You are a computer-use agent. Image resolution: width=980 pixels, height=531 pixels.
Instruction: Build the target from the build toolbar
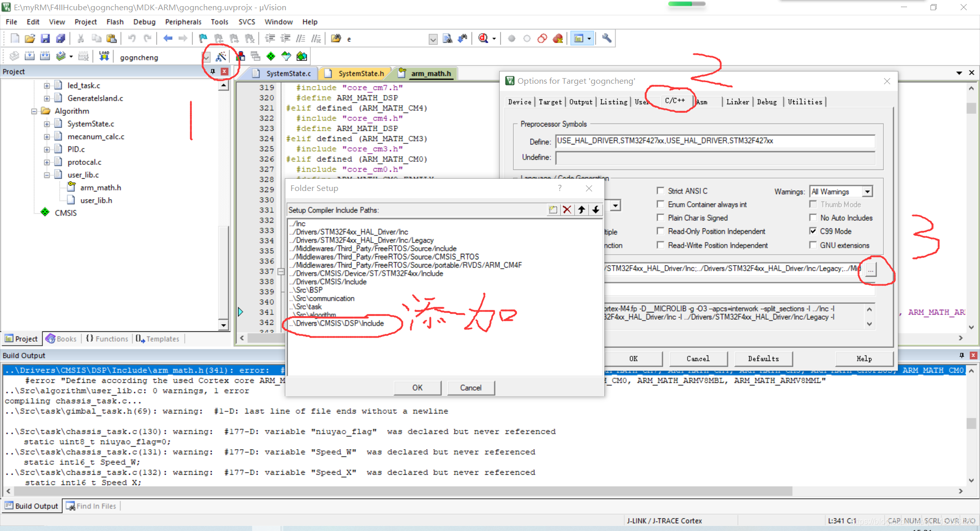click(x=30, y=56)
